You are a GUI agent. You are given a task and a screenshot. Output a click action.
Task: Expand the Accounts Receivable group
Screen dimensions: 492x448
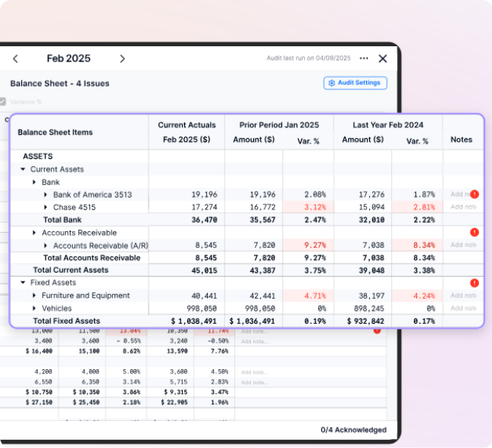coord(35,233)
